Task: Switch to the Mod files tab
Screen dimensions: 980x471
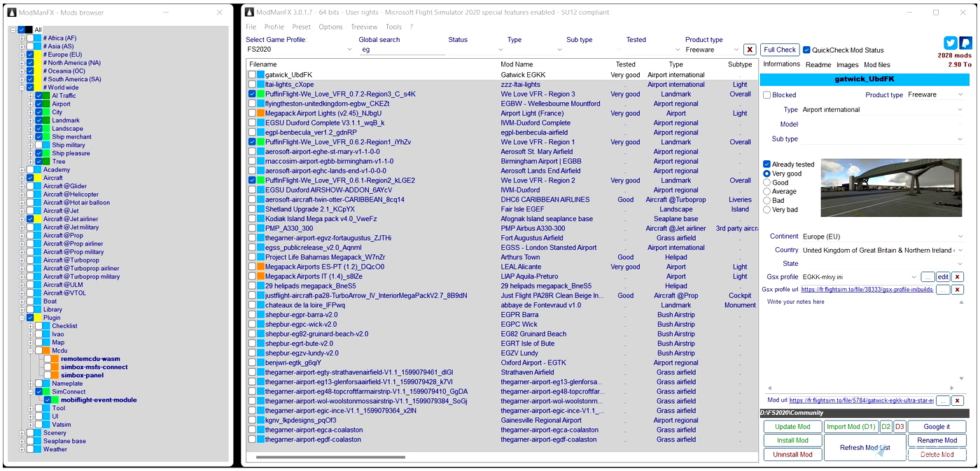Action: point(877,64)
